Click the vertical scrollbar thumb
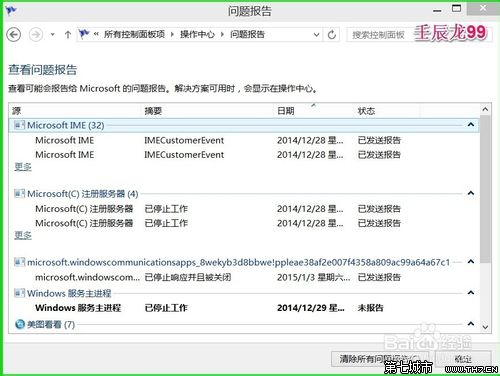500x376 pixels. pos(485,189)
